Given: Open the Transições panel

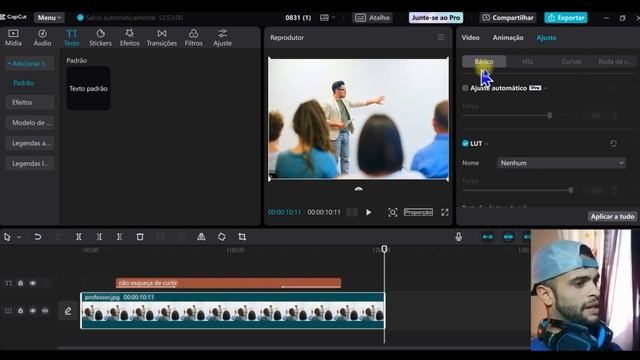Looking at the screenshot, I should [162, 38].
